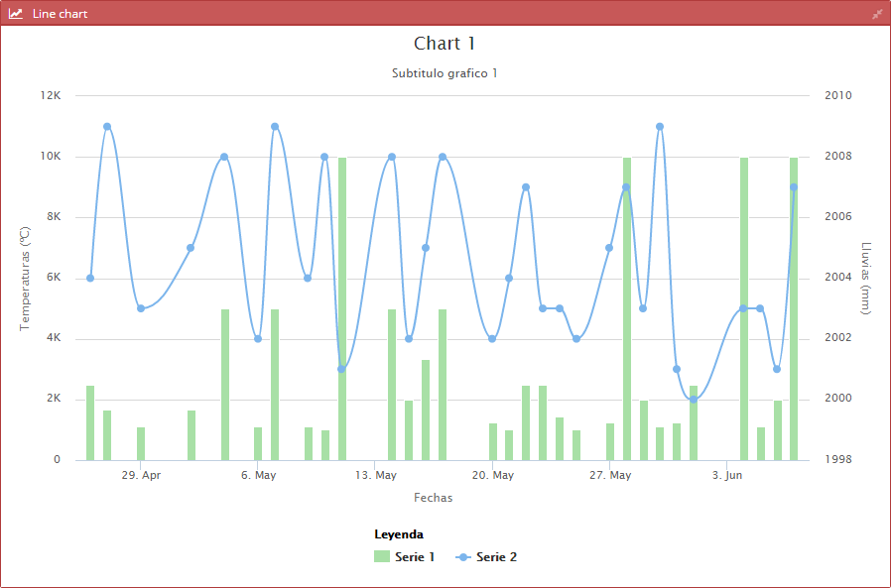Click the 27. May date label
Image resolution: width=891 pixels, height=588 pixels.
610,475
